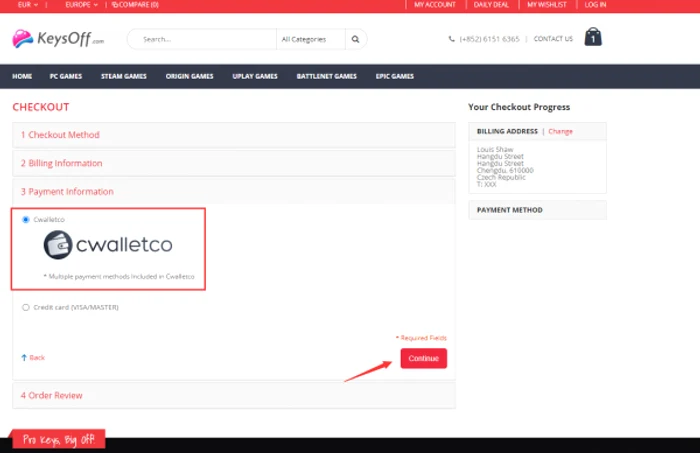Open the EUR currency dropdown
700x453 pixels.
[28, 5]
